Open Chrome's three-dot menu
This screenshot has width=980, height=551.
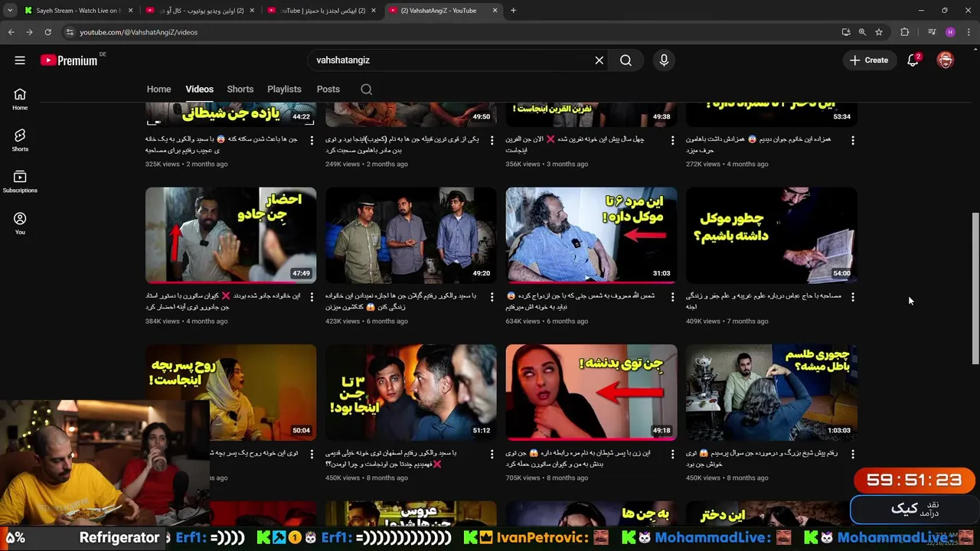pyautogui.click(x=969, y=32)
